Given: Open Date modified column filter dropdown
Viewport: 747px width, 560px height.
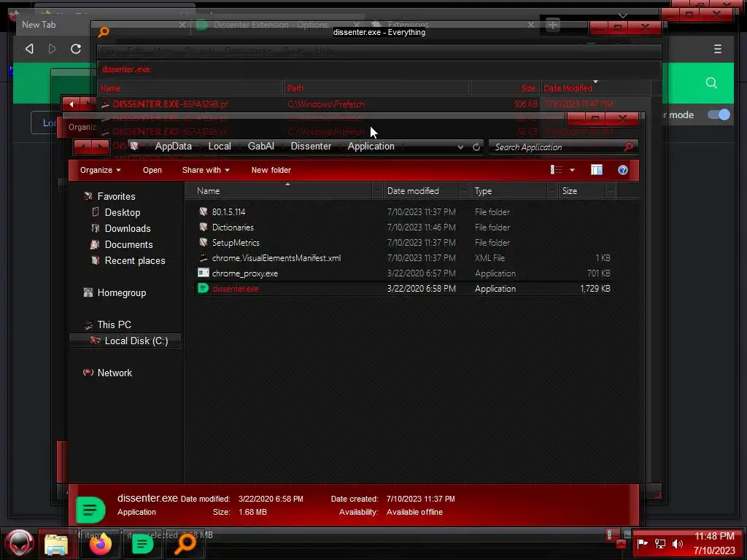Looking at the screenshot, I should (463, 191).
